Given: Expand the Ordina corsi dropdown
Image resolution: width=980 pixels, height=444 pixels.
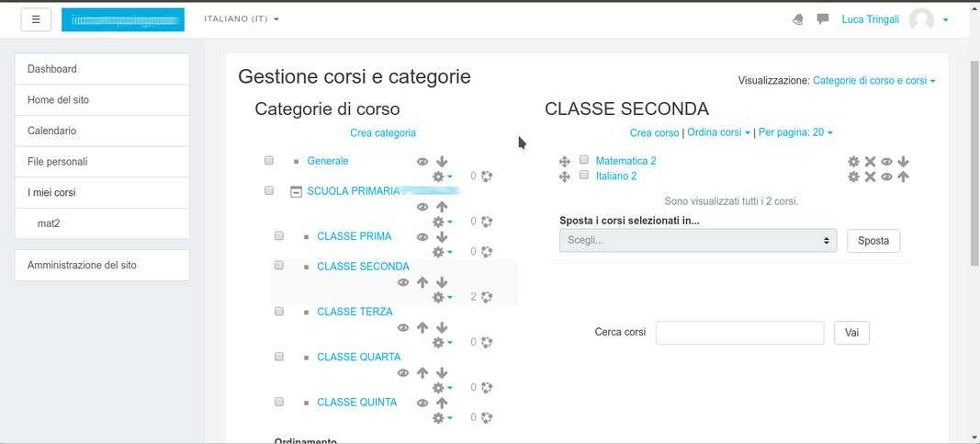Looking at the screenshot, I should tap(719, 132).
